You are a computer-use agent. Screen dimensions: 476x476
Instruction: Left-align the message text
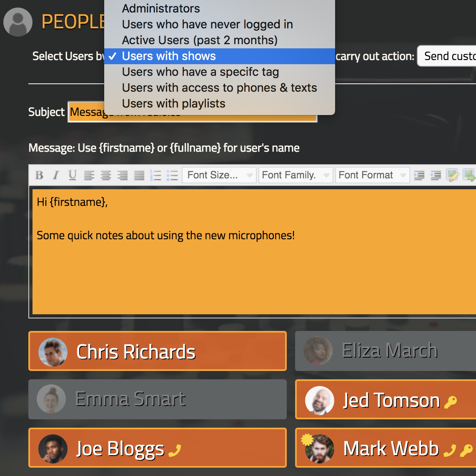point(89,175)
